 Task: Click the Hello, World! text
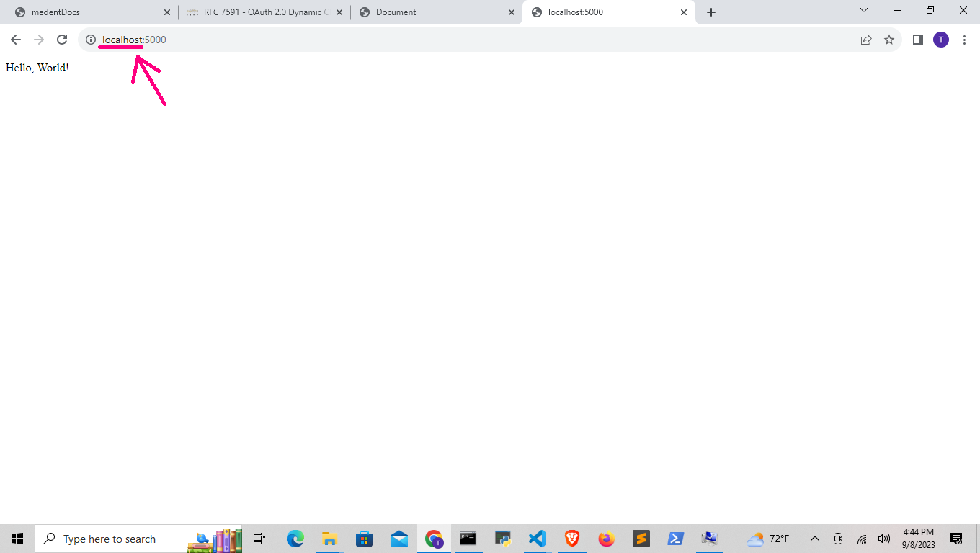click(x=37, y=68)
